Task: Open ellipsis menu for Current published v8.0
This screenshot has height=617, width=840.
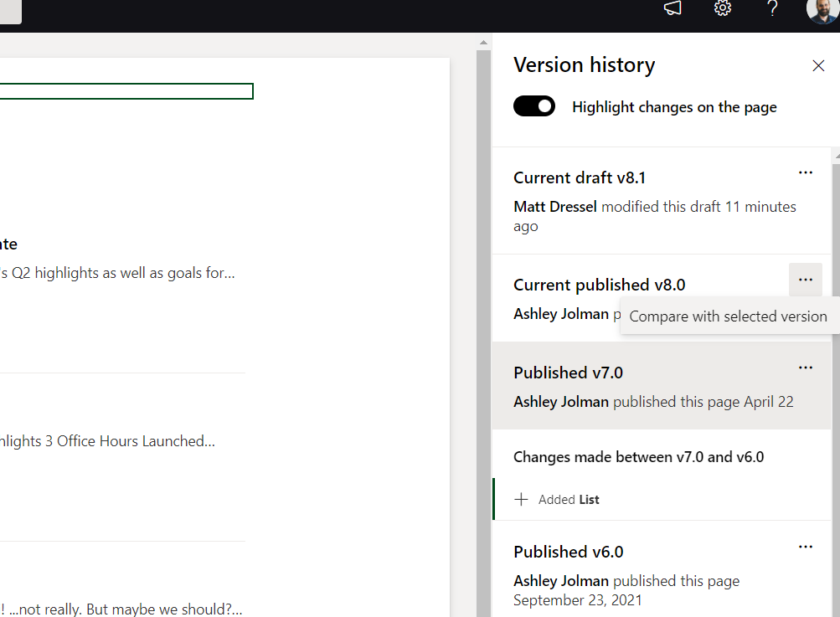Action: 806,280
